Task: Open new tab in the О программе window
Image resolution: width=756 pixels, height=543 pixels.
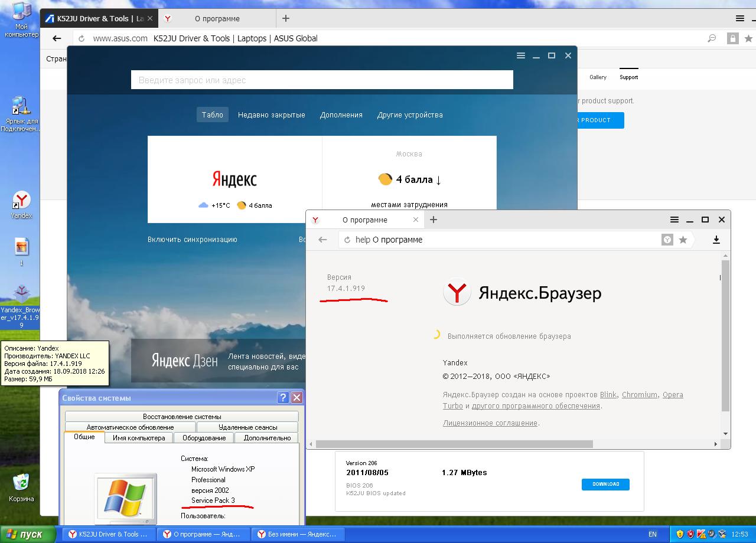Action: click(434, 220)
